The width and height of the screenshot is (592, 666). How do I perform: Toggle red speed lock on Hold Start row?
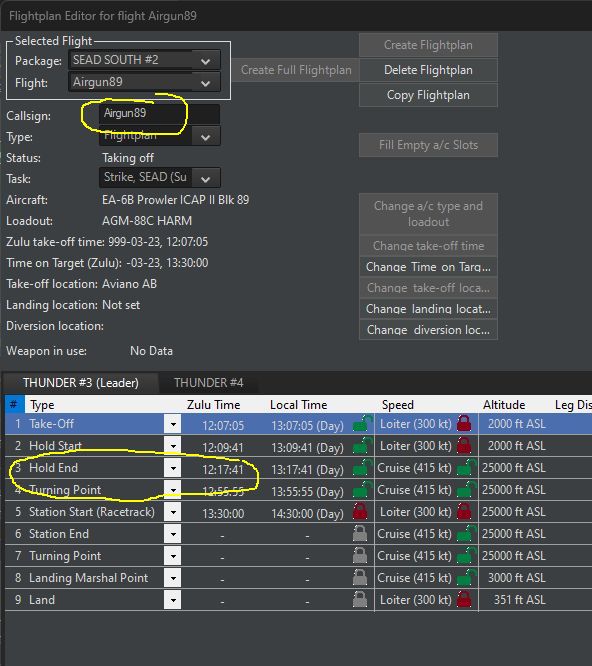(x=464, y=446)
